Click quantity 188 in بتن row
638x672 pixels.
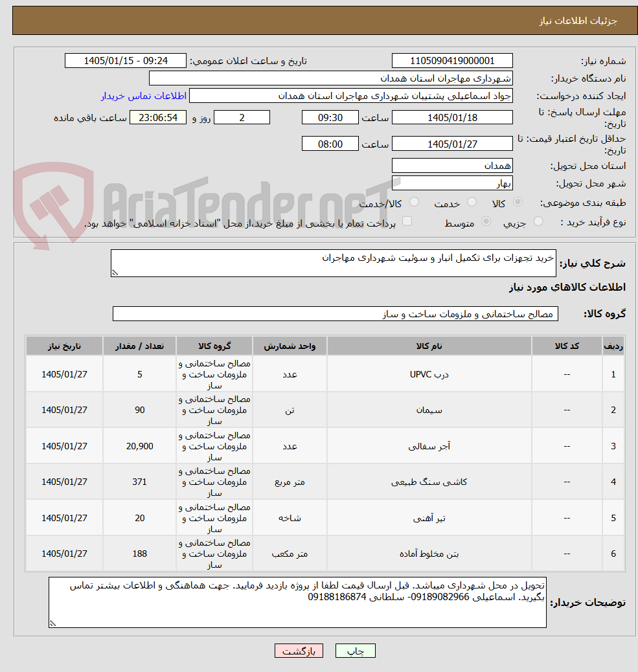pyautogui.click(x=139, y=554)
